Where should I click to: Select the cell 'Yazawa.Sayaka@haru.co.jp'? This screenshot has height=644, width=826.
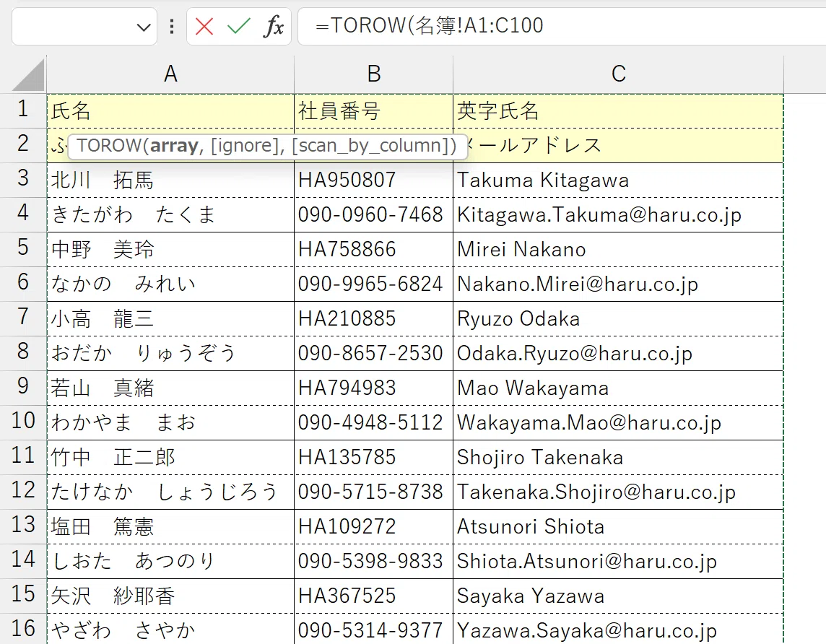click(619, 630)
